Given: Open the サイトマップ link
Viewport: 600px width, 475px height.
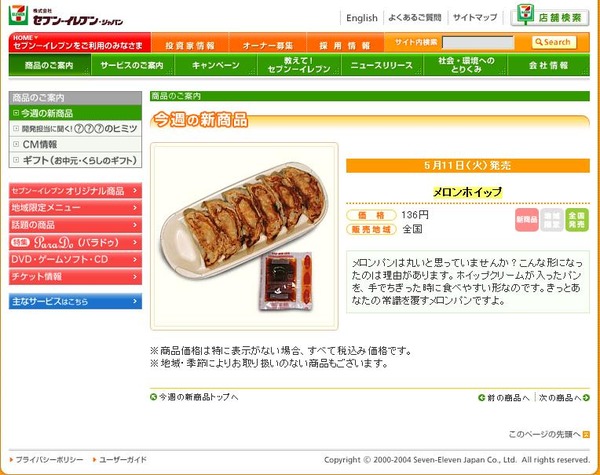Looking at the screenshot, I should coord(475,17).
